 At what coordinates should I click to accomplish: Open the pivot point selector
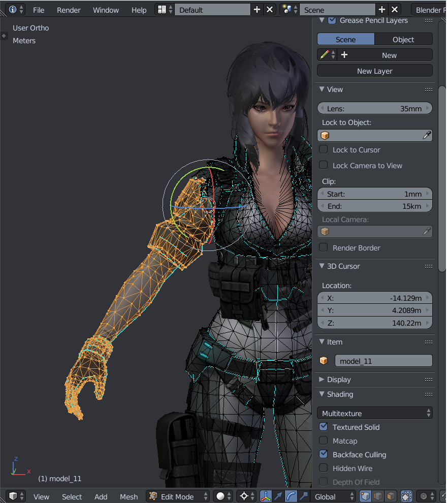(x=247, y=496)
